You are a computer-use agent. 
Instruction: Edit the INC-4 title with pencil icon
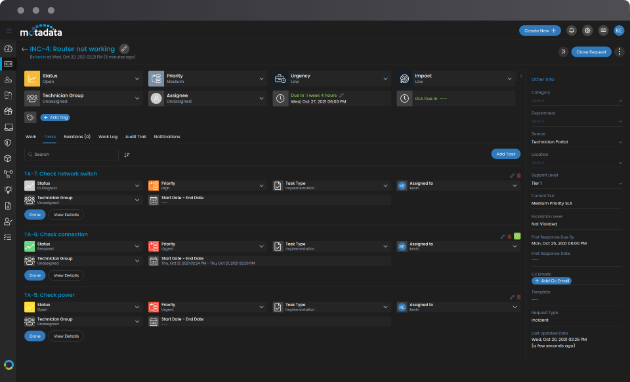click(x=124, y=49)
